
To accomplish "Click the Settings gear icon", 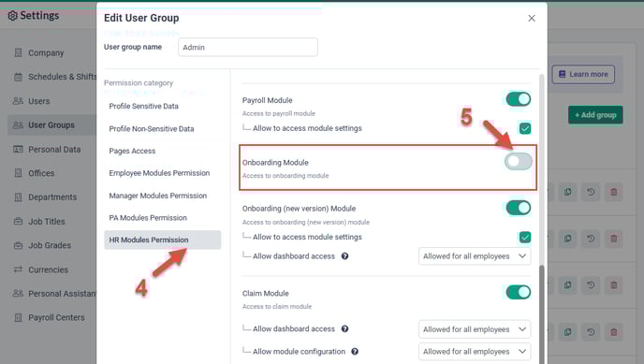I will tap(13, 16).
